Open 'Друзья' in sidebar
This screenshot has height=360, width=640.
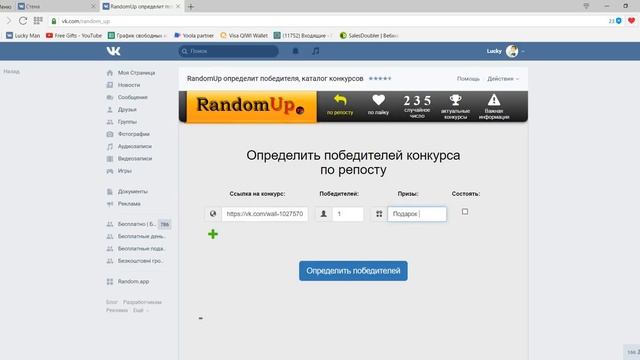tap(127, 109)
